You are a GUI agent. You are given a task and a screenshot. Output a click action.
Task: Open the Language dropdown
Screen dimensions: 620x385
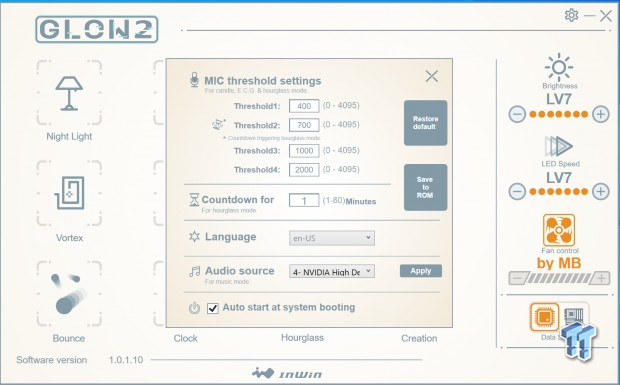(x=332, y=238)
